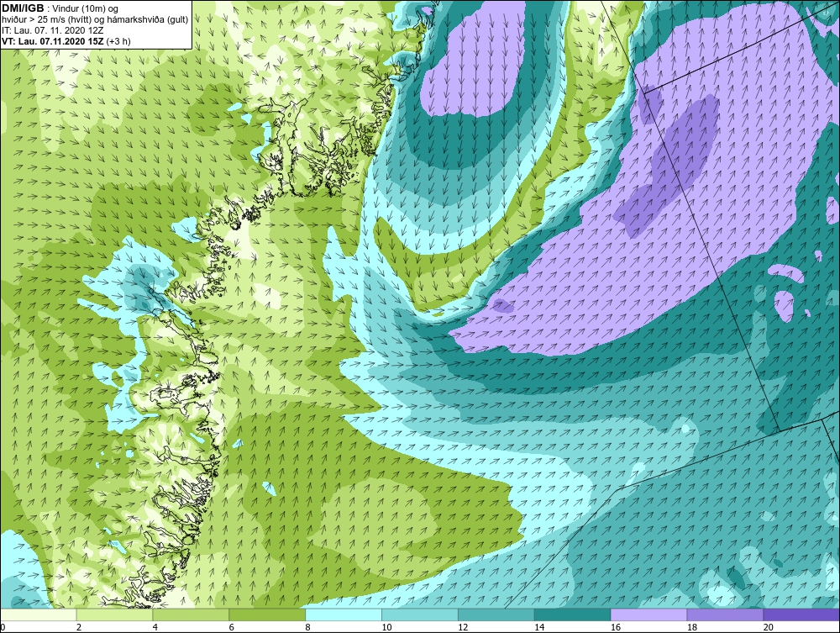Pick the 12–14 m/s teal legend swatch
Image resolution: width=840 pixels, height=633 pixels.
tap(496, 615)
